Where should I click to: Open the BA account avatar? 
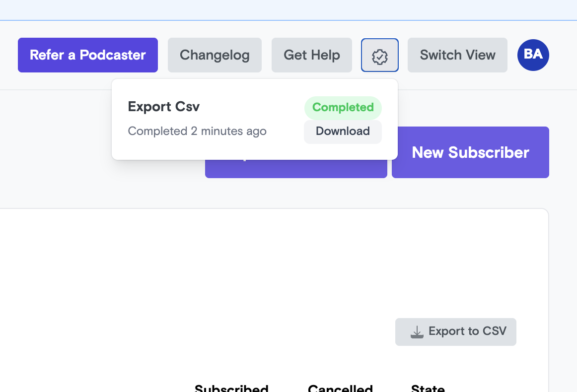[x=533, y=55]
